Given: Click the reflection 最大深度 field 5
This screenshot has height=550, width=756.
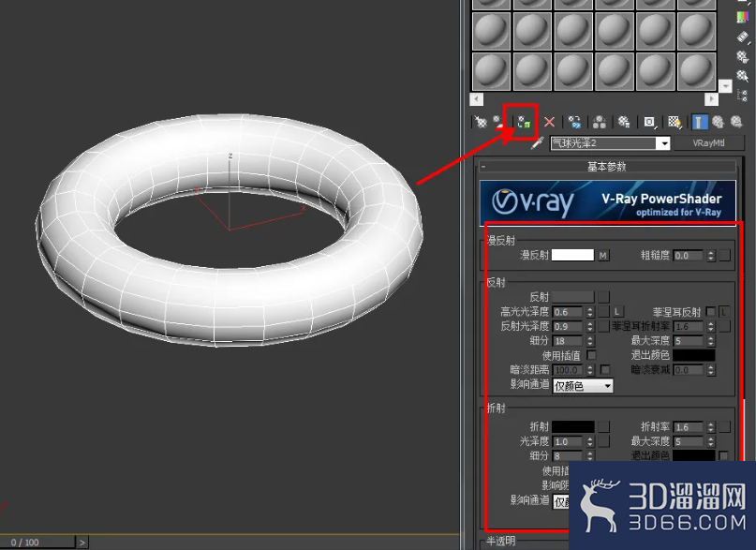Looking at the screenshot, I should 689,341.
